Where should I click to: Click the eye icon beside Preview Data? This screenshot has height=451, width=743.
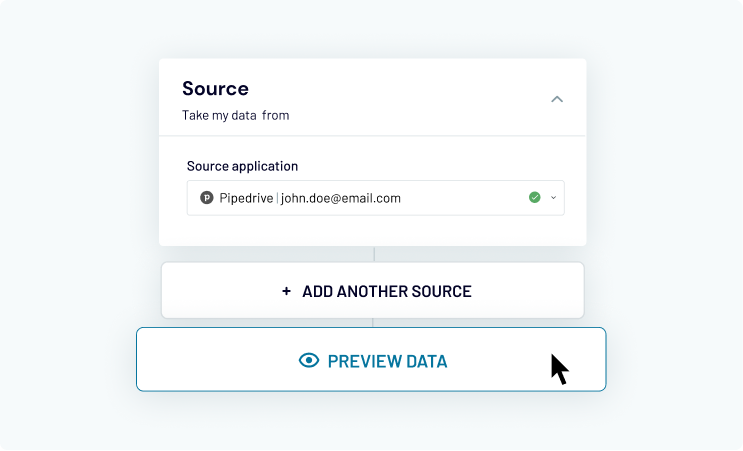pyautogui.click(x=309, y=361)
